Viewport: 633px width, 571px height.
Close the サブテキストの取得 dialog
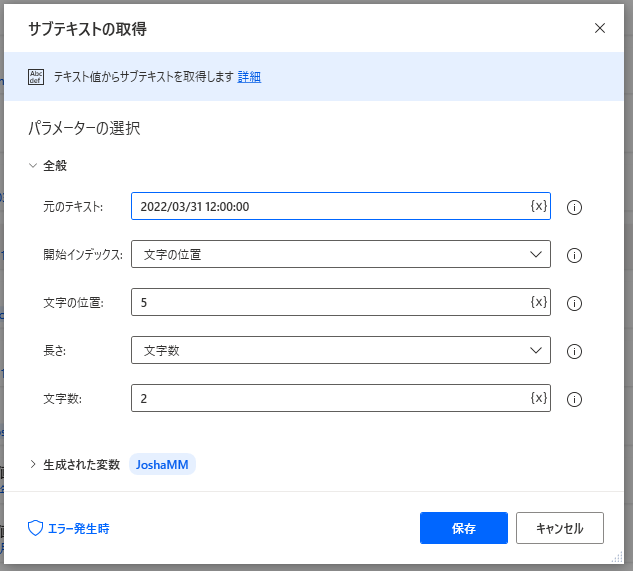pos(600,28)
